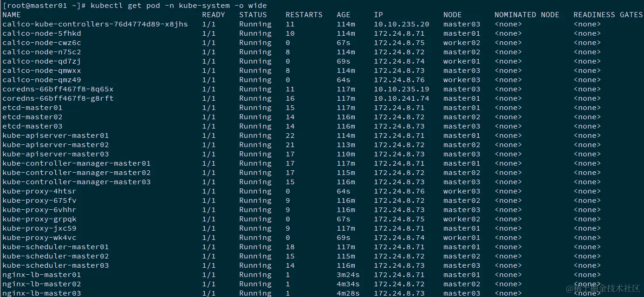Click pod name etcd-master03

tap(33, 126)
